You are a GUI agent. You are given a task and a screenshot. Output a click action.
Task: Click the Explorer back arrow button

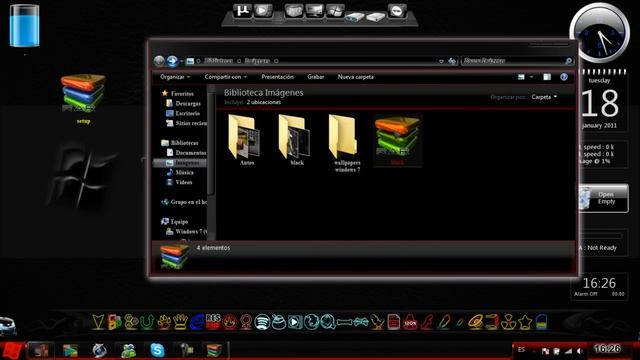pyautogui.click(x=159, y=61)
